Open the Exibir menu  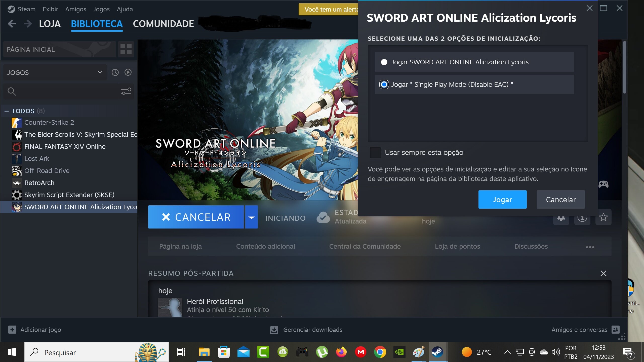coord(50,9)
